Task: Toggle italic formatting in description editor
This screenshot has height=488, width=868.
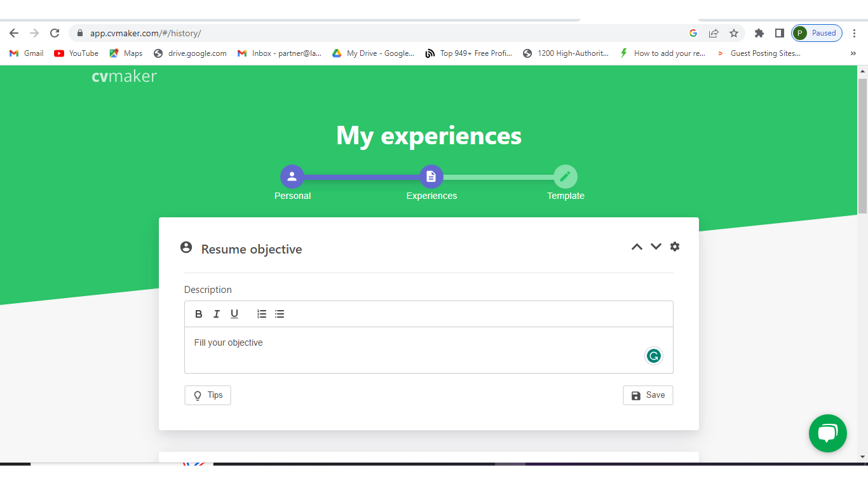Action: [x=217, y=314]
